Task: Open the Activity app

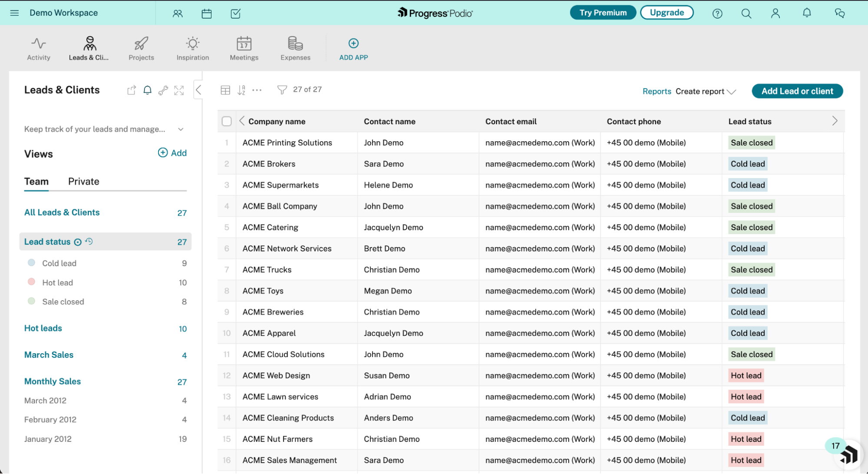Action: tap(39, 49)
